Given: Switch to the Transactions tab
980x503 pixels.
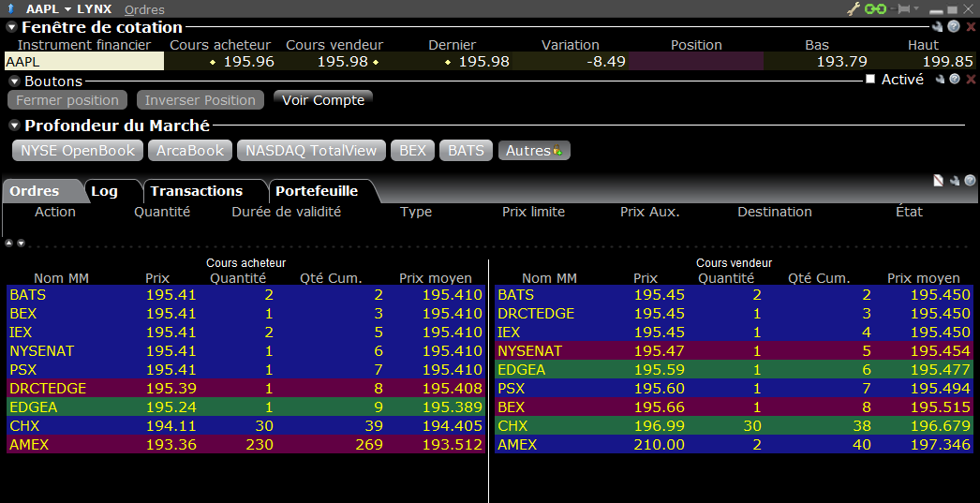Looking at the screenshot, I should pos(196,191).
